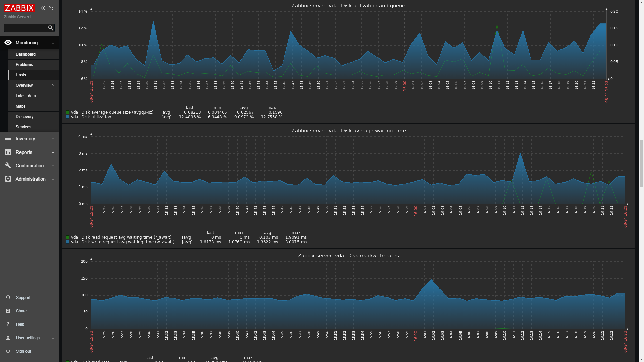Click the Share Z icon
The width and height of the screenshot is (644, 362).
pyautogui.click(x=8, y=311)
